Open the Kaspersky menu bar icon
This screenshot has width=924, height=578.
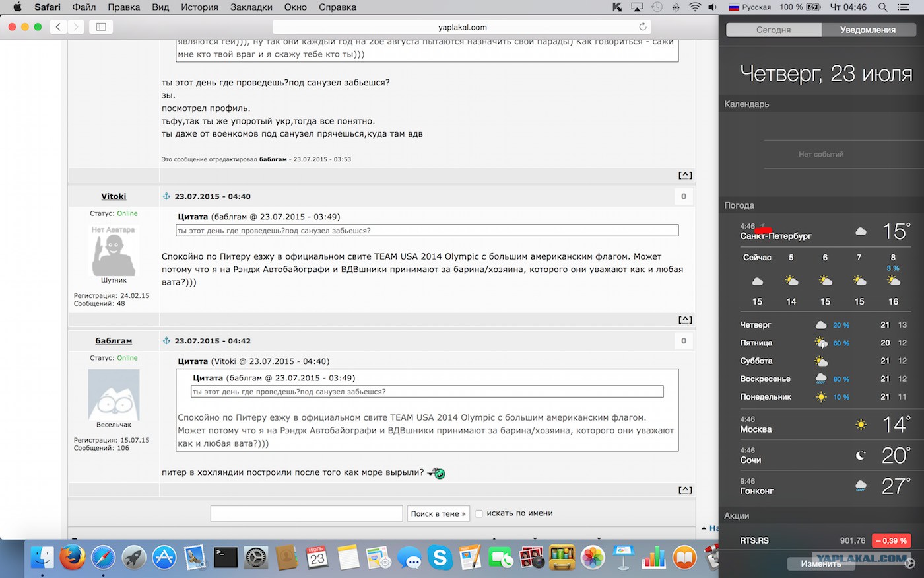(x=617, y=7)
